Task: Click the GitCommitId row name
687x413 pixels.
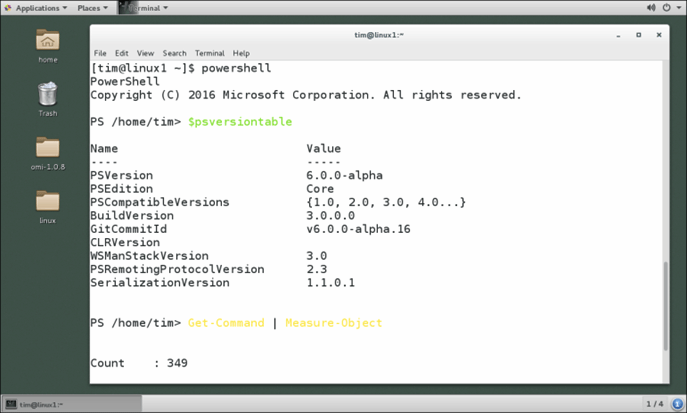Action: [x=128, y=229]
